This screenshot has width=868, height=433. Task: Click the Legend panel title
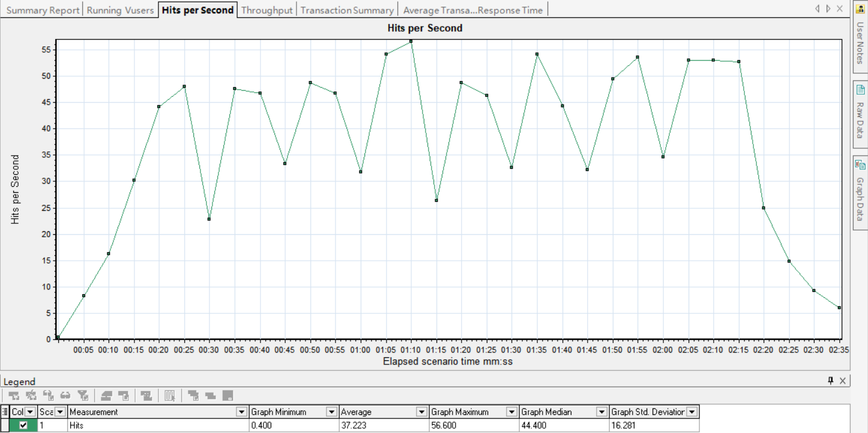[x=19, y=381]
